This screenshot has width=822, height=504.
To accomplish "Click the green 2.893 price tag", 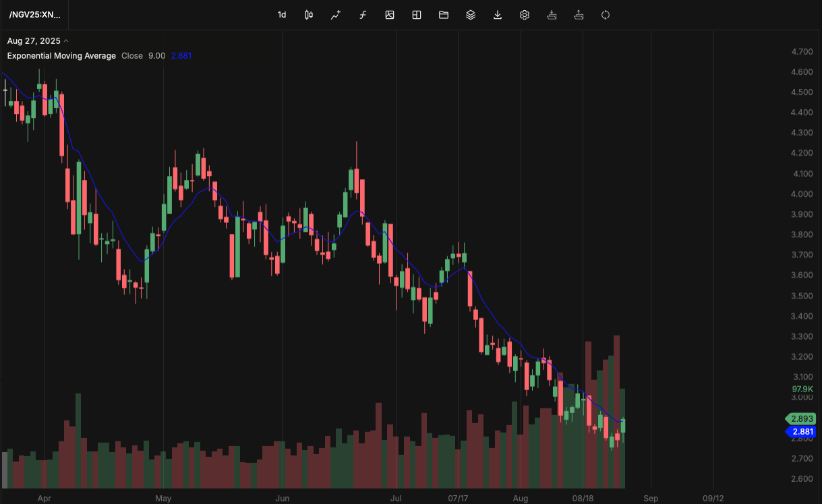I will [801, 418].
